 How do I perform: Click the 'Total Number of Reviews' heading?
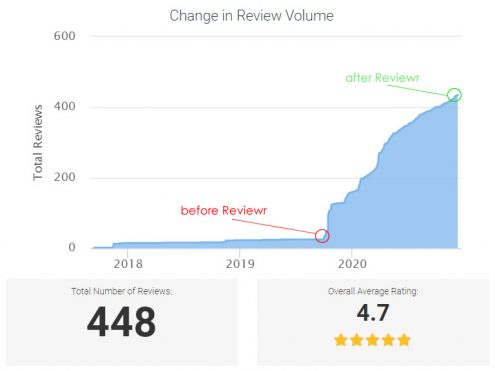pos(122,291)
